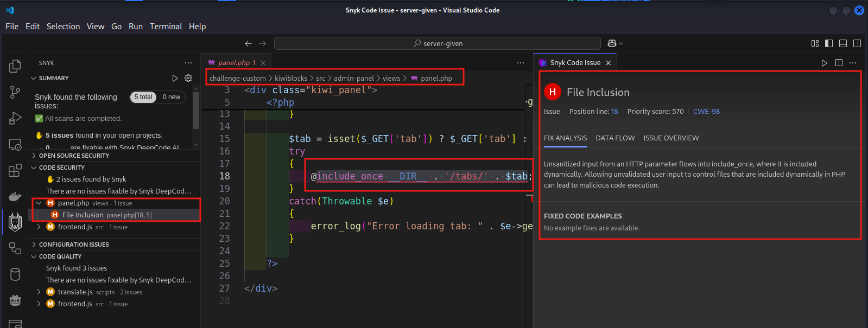Open the Help menu
Image resolution: width=868 pixels, height=328 pixels.
[198, 26]
